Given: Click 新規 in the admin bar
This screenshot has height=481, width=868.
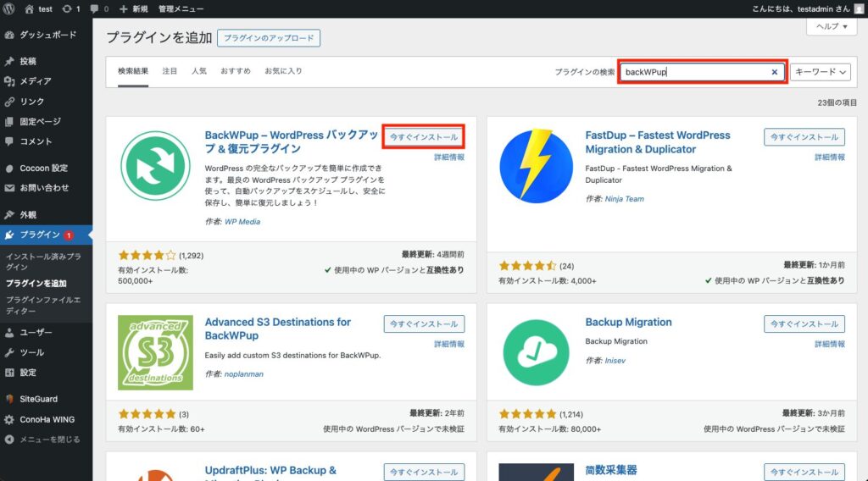Looking at the screenshot, I should click(133, 8).
